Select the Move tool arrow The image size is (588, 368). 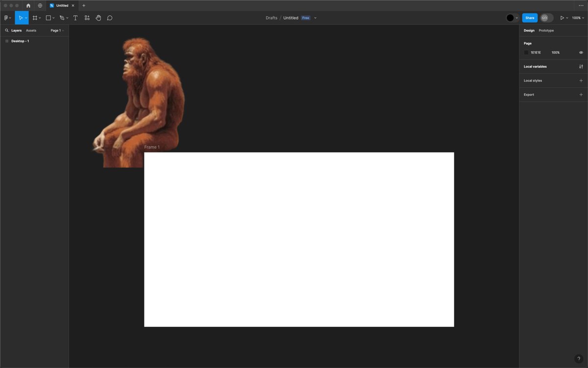click(x=20, y=18)
